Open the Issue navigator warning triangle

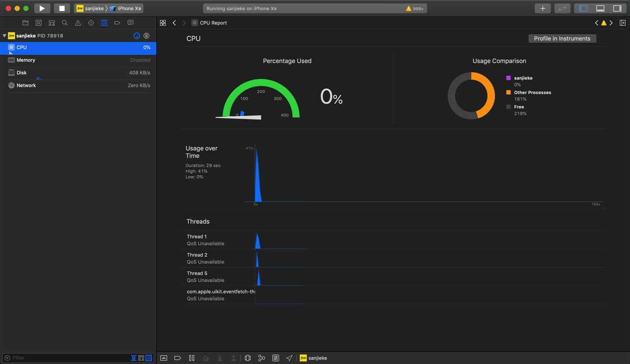click(x=78, y=23)
